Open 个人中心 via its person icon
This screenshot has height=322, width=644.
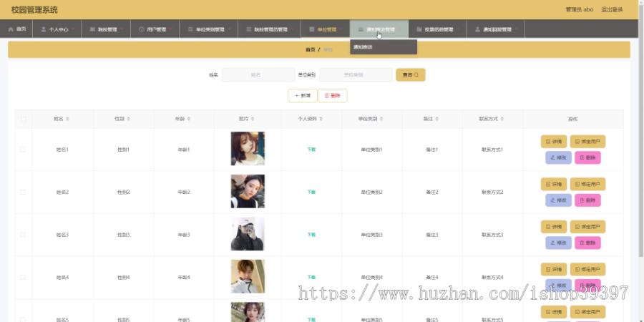(x=44, y=29)
